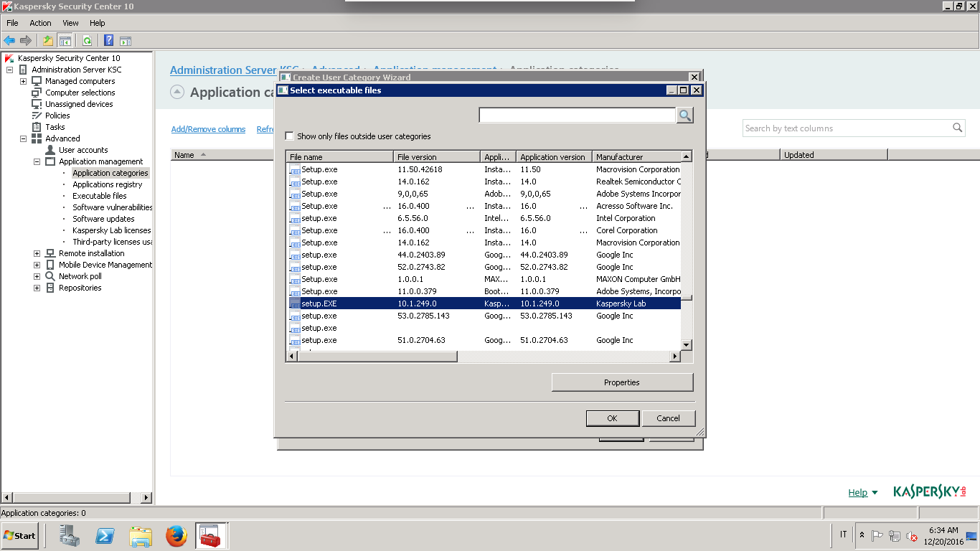Click the file list horizontal scrollbar thumb

(377, 357)
